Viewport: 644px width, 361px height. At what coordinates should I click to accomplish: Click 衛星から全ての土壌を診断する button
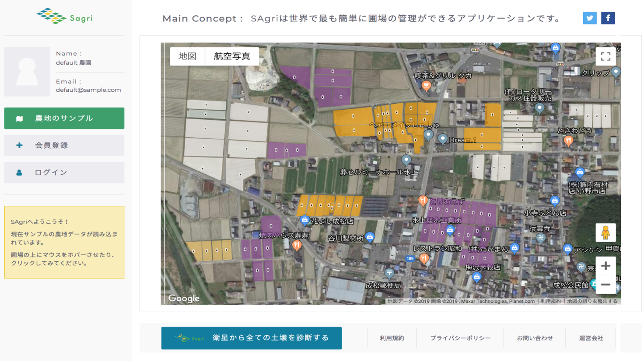(x=251, y=338)
